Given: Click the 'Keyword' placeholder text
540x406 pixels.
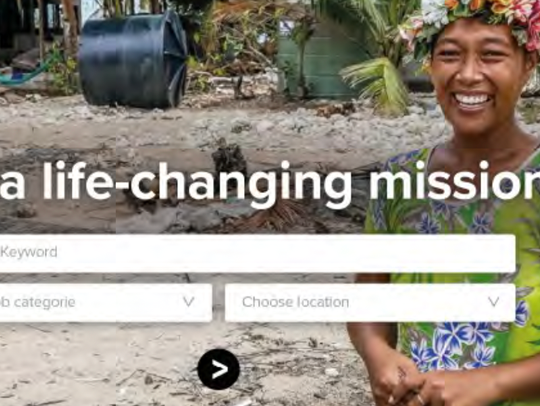Looking at the screenshot, I should pos(29,252).
